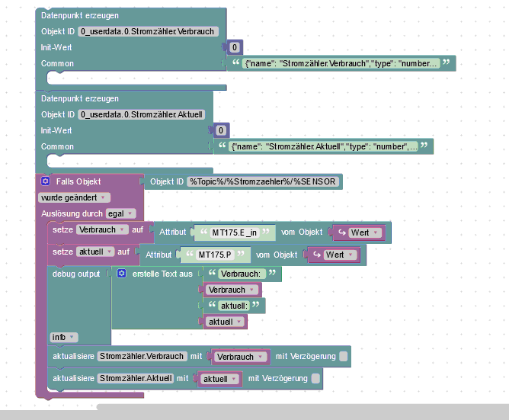The image size is (509, 420).
Task: Click the Attribut label before MT175.E_in
Action: pyautogui.click(x=173, y=232)
